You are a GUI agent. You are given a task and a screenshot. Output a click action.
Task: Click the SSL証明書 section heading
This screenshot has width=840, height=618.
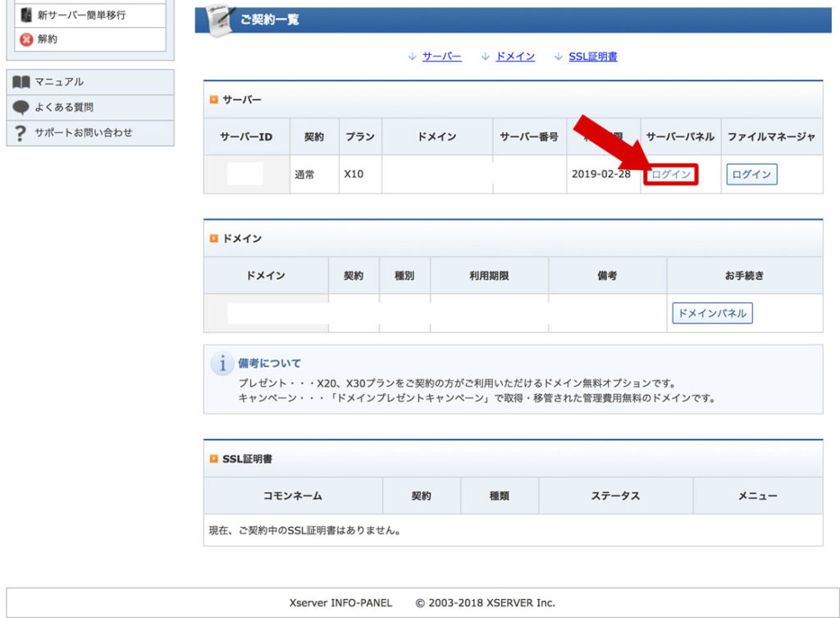(x=247, y=459)
